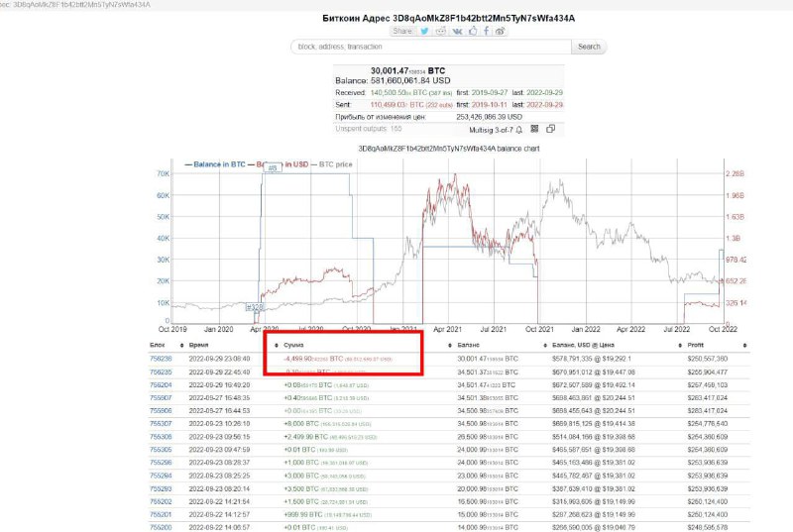
Task: Open the block link in the 2022-09-27 16:44:53 row
Action: pos(161,411)
